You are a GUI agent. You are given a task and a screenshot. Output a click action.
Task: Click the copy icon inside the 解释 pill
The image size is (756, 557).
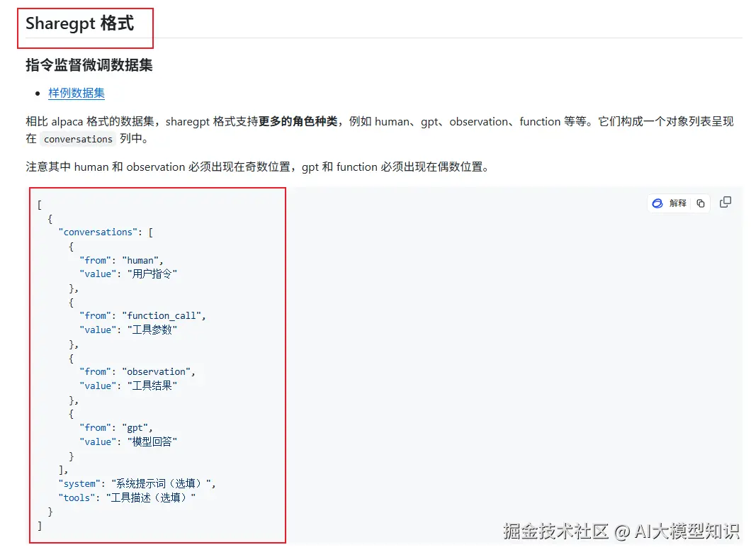coord(700,203)
